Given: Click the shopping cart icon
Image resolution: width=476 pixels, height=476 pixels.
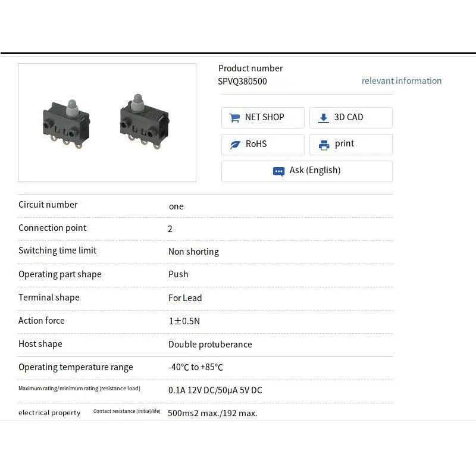Looking at the screenshot, I should click(x=234, y=117).
